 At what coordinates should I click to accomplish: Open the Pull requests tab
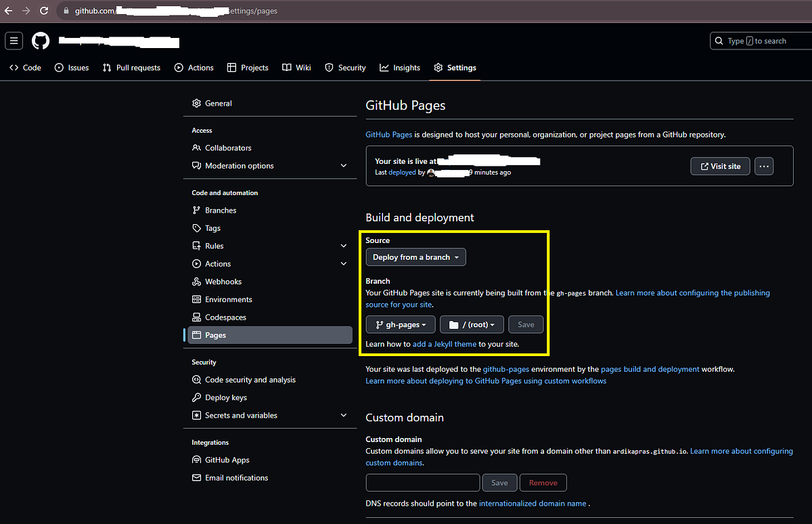tap(131, 68)
